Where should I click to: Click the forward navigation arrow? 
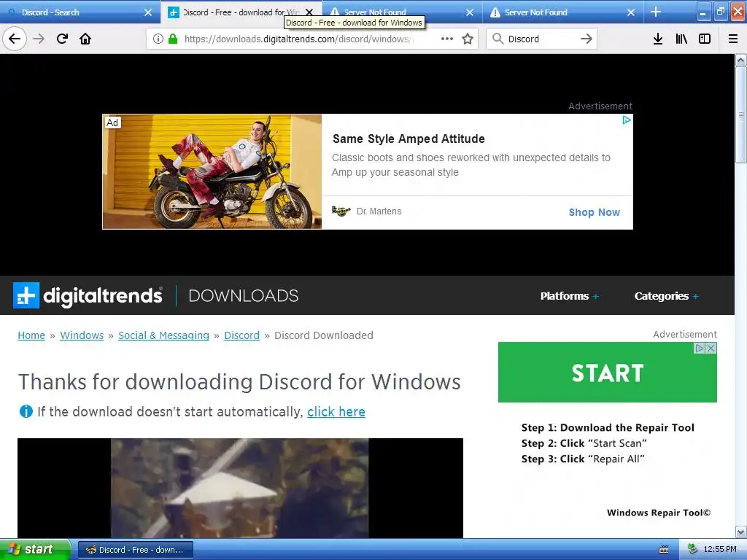pos(39,39)
